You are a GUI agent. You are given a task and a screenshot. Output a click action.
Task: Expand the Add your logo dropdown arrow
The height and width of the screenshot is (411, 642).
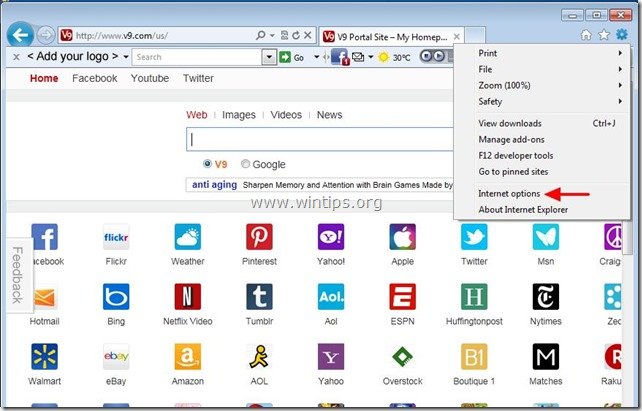pyautogui.click(x=126, y=57)
